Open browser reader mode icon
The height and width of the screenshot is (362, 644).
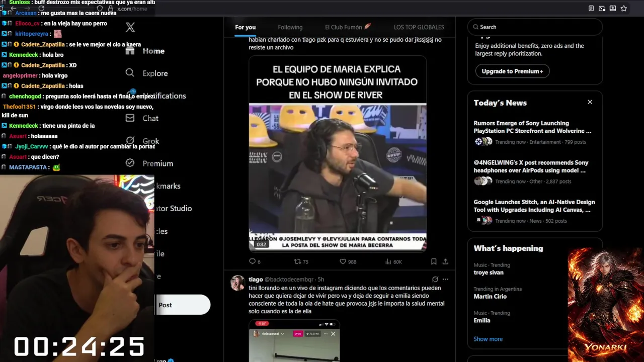tap(591, 9)
